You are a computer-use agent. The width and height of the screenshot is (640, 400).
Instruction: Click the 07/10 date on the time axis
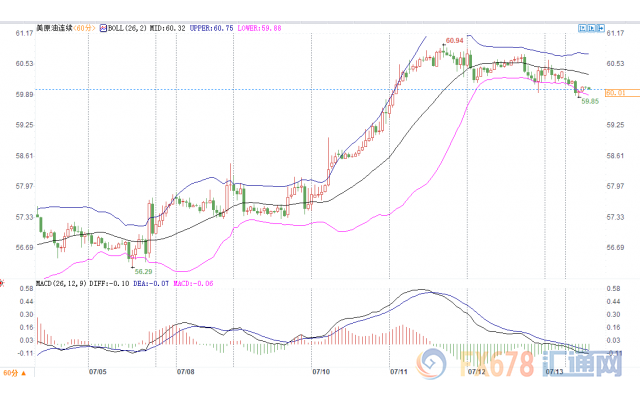pos(321,372)
